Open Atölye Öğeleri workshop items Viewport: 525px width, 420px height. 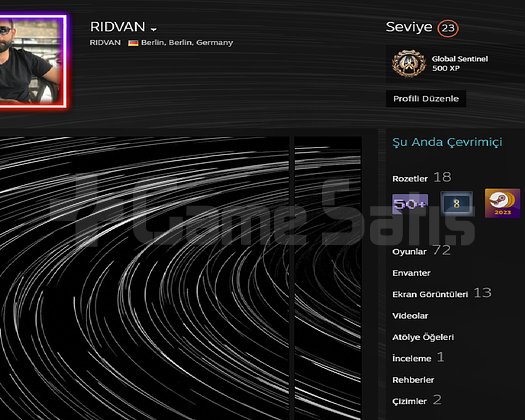pos(423,337)
